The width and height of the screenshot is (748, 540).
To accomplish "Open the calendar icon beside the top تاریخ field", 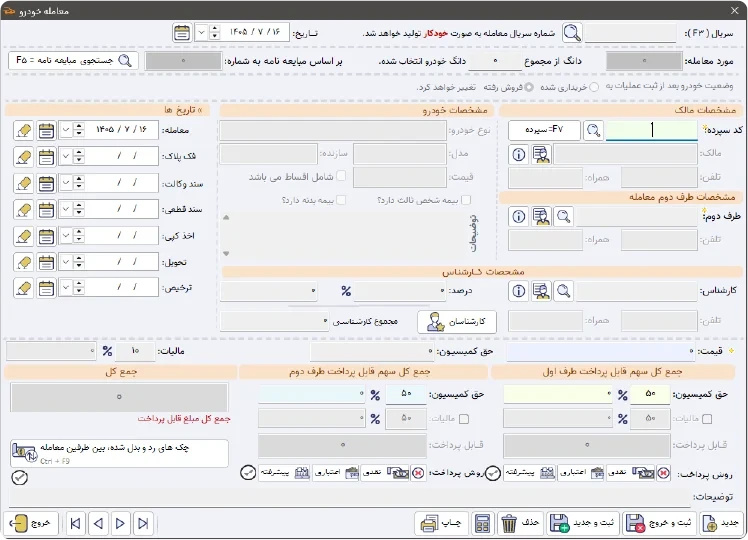I will point(182,33).
